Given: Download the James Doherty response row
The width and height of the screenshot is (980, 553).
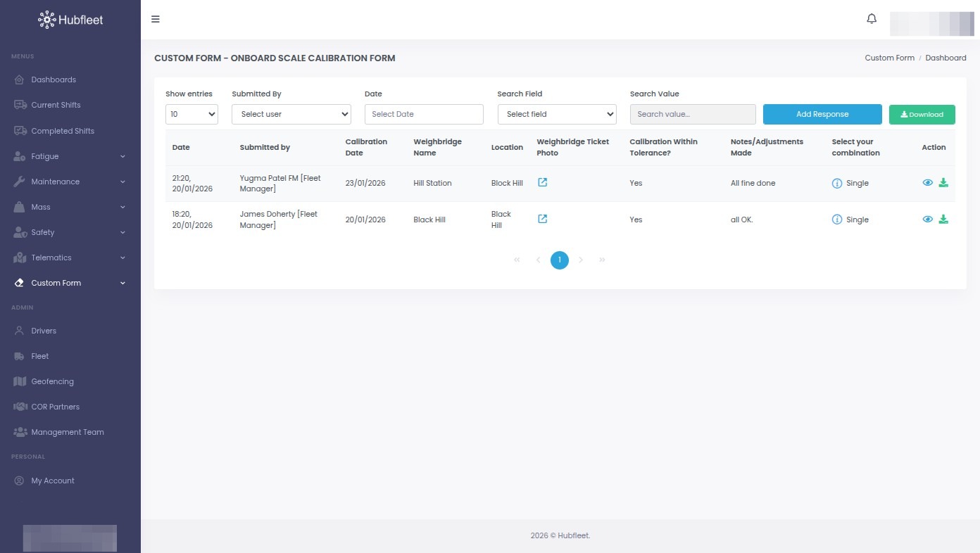Looking at the screenshot, I should (x=943, y=220).
